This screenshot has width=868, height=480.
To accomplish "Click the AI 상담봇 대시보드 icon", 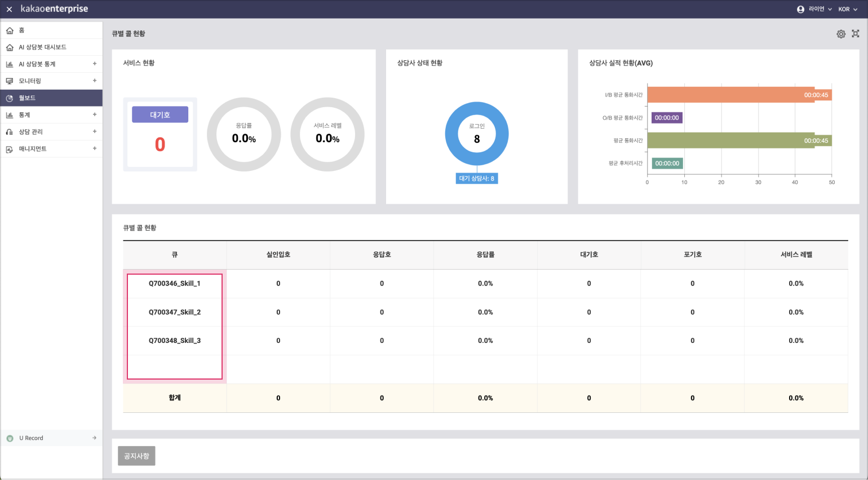I will coord(10,47).
